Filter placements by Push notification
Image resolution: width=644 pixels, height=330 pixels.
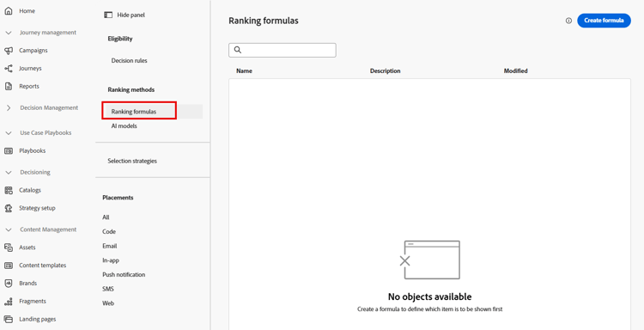coord(124,274)
